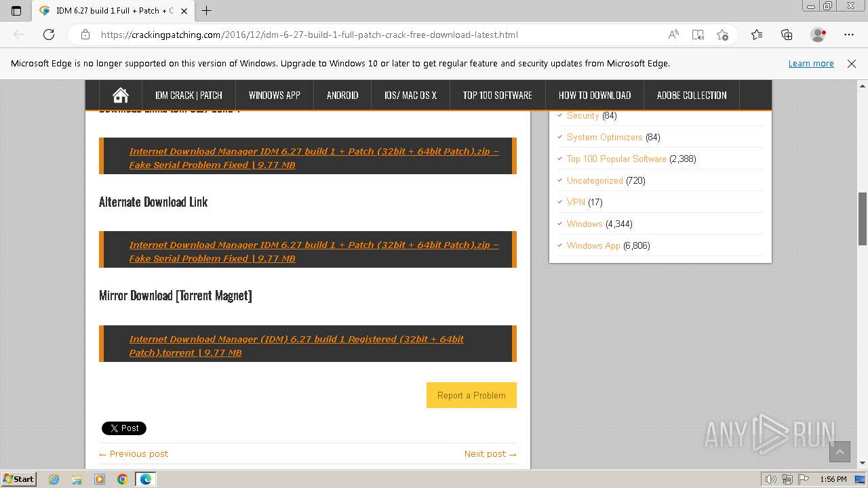The width and height of the screenshot is (868, 488).
Task: Open Windows Start menu
Action: pyautogui.click(x=19, y=479)
